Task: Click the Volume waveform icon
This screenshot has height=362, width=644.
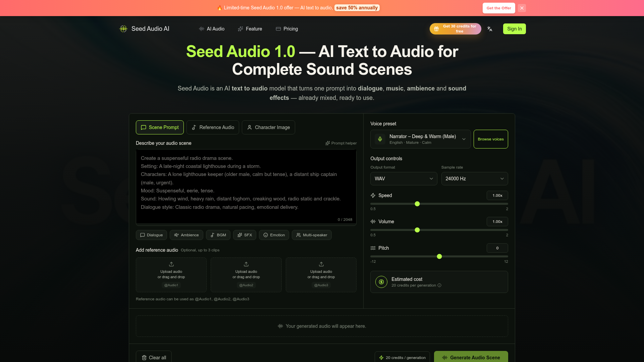Action: 373,222
